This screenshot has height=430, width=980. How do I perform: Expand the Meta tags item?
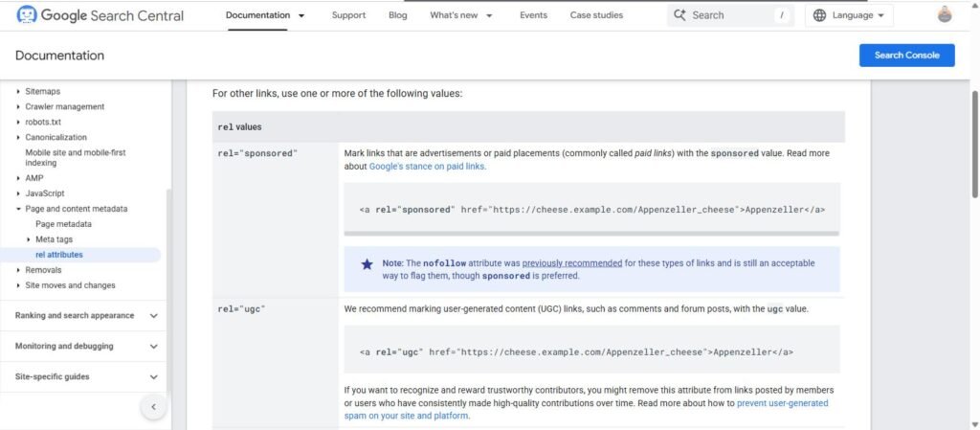tap(29, 239)
